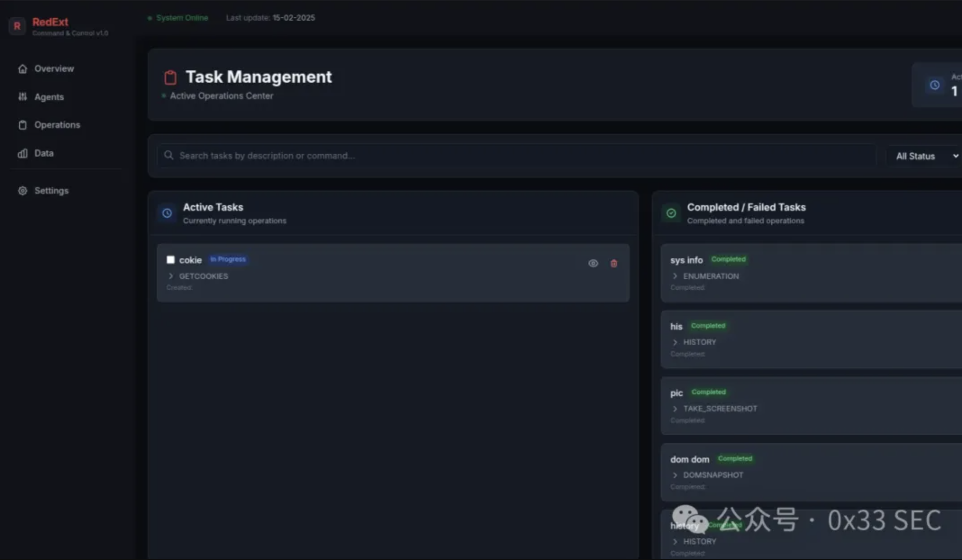The height and width of the screenshot is (560, 962).
Task: Expand the ENUMERATION command chevron
Action: click(675, 276)
